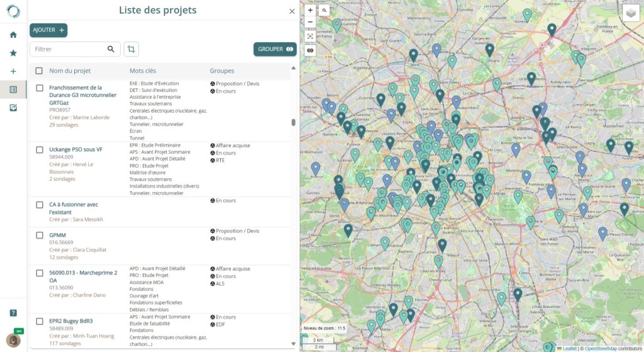Tick the select-all checkbox in table header
The width and height of the screenshot is (644, 352).
tap(39, 71)
